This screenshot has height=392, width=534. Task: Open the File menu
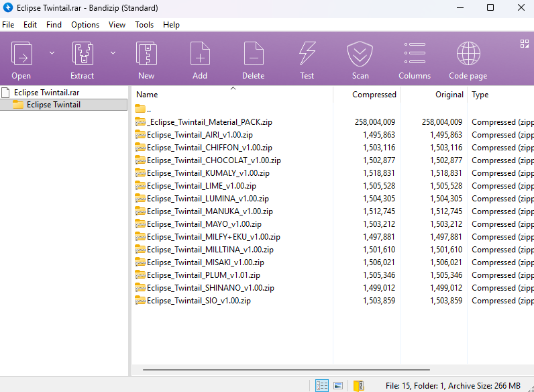[8, 25]
